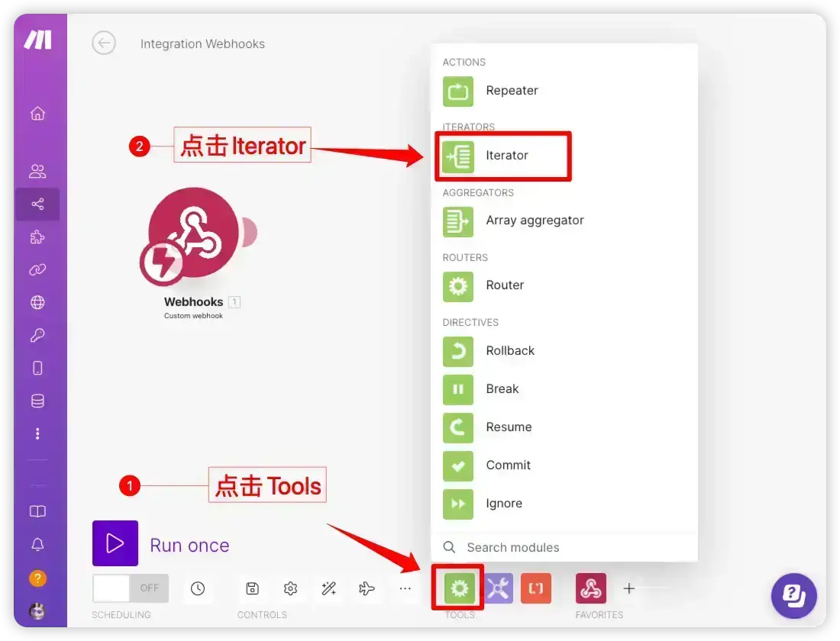
Task: Open Keys icon in sidebar
Action: (x=37, y=335)
